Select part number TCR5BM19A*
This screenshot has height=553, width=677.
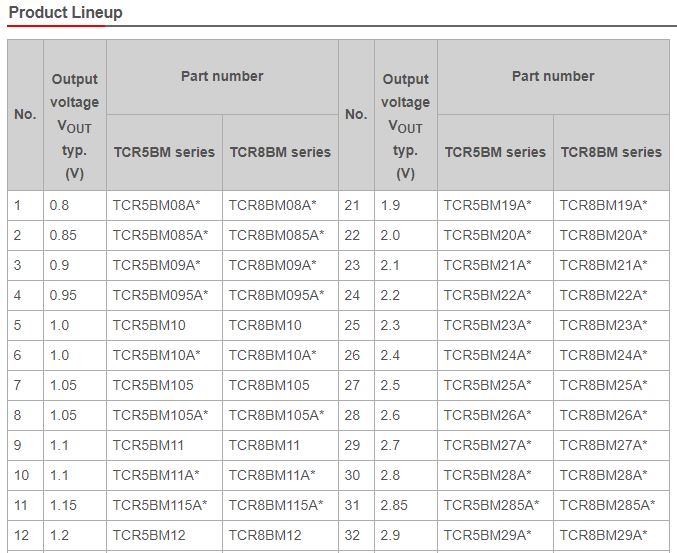point(488,205)
